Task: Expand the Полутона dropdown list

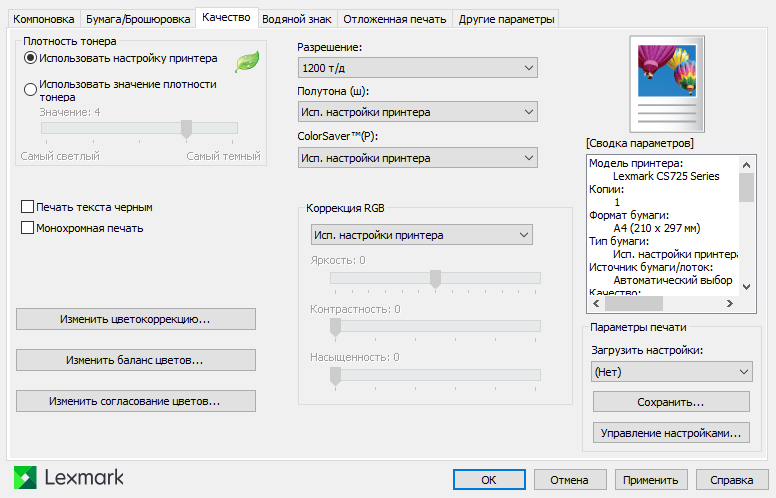Action: click(x=417, y=113)
